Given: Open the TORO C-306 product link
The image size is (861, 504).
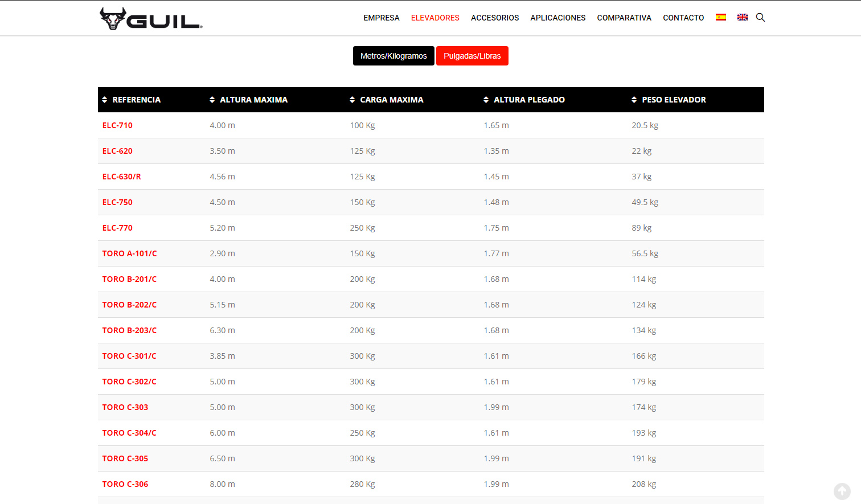Looking at the screenshot, I should (125, 484).
